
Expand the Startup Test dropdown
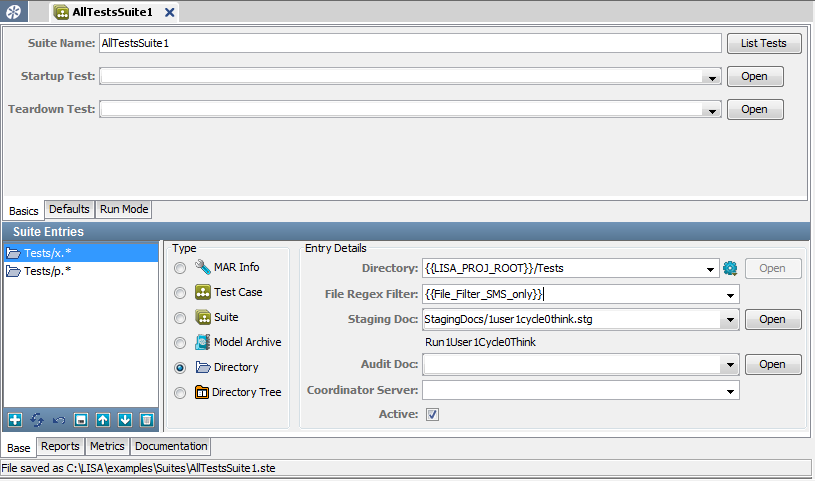pyautogui.click(x=712, y=77)
